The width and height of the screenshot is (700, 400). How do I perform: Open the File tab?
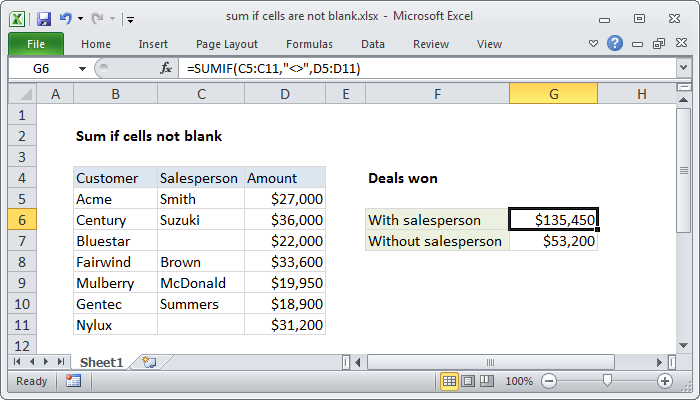coord(35,44)
